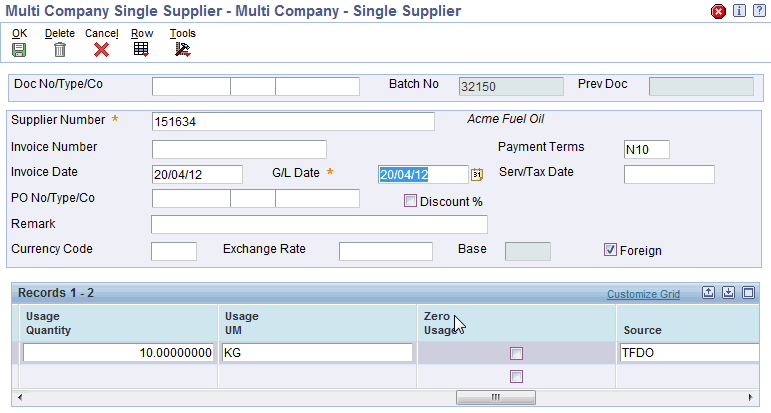Click the Remark text field
Screen dimensions: 771x413
[x=319, y=224]
